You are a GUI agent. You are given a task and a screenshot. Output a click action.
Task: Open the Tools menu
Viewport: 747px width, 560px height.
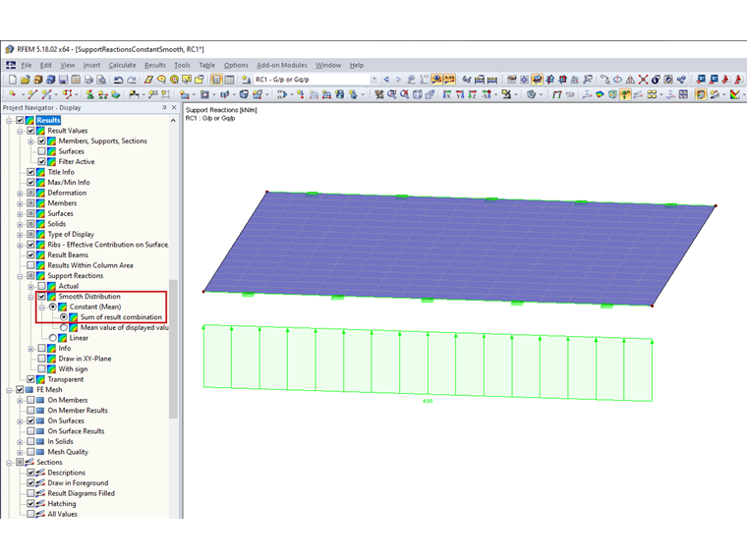pos(182,65)
